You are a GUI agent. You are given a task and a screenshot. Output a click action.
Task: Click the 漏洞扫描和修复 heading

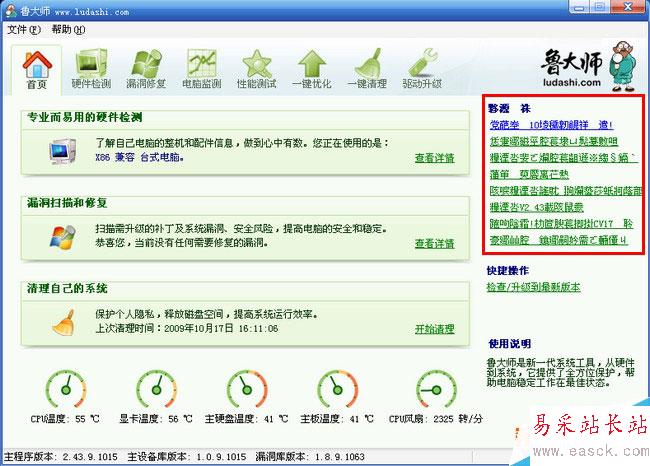(x=67, y=203)
